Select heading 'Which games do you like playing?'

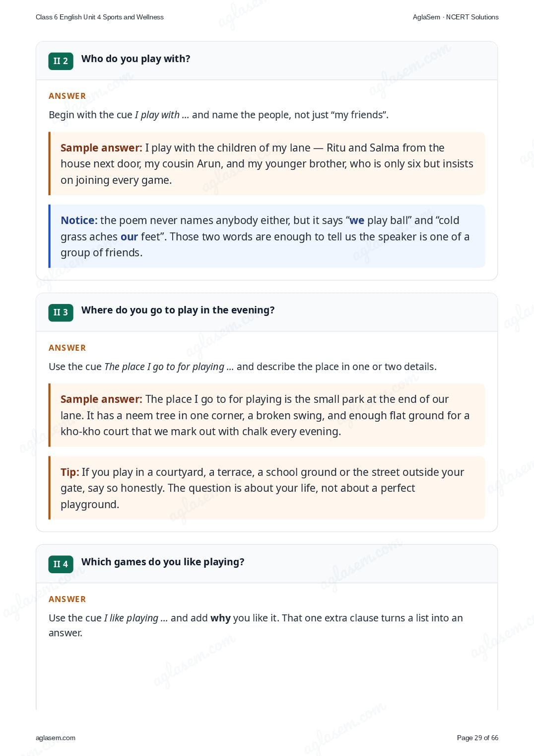[163, 562]
